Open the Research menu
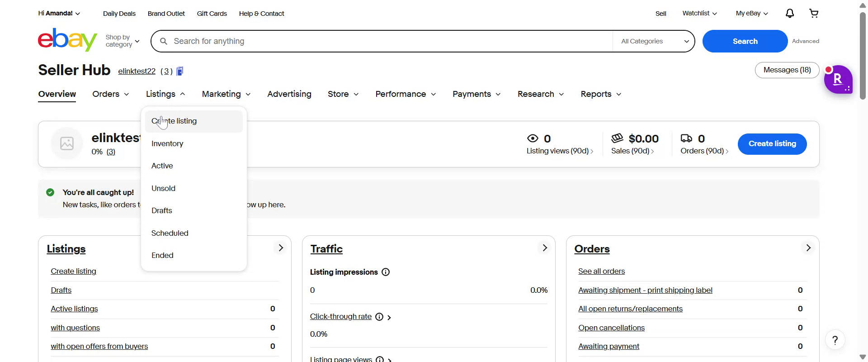The height and width of the screenshot is (362, 868). pyautogui.click(x=541, y=94)
